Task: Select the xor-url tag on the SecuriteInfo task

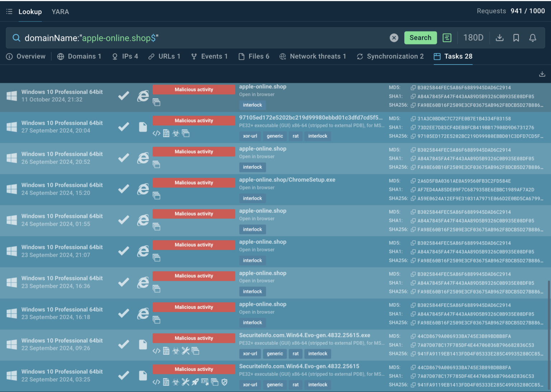Action: (x=250, y=354)
